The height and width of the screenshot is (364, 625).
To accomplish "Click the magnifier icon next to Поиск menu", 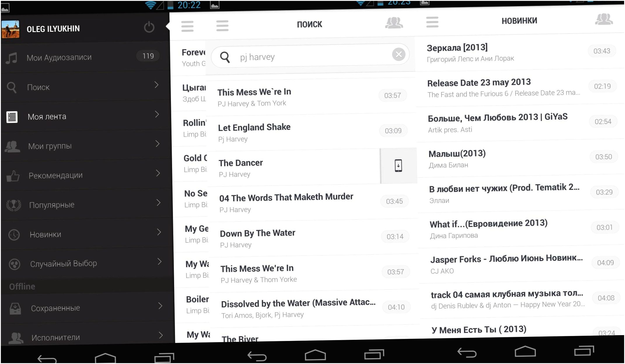I will click(x=12, y=87).
